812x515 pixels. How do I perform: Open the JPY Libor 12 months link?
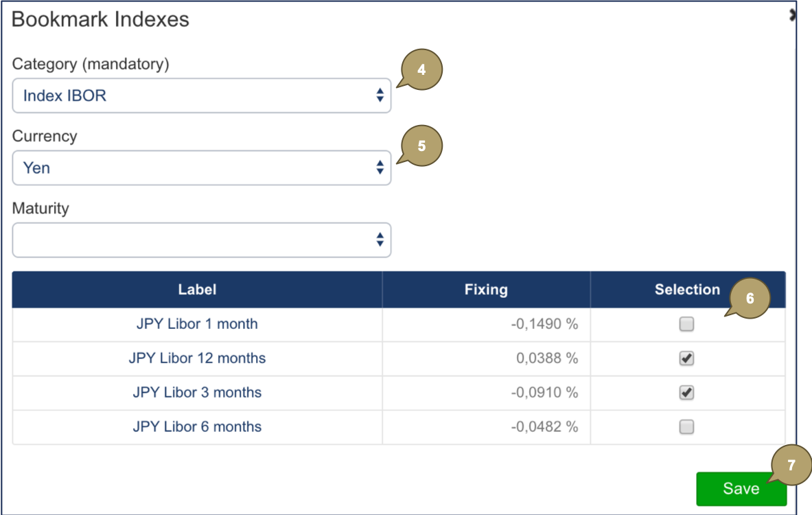coord(197,358)
